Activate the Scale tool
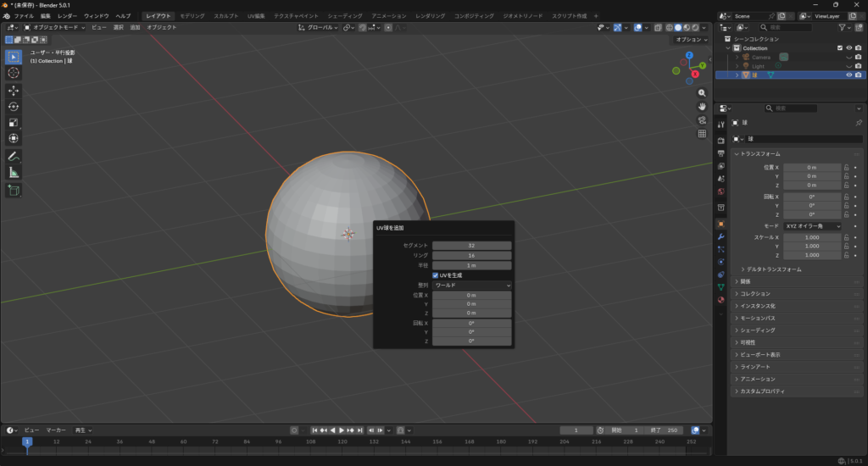The width and height of the screenshot is (868, 466). [14, 122]
